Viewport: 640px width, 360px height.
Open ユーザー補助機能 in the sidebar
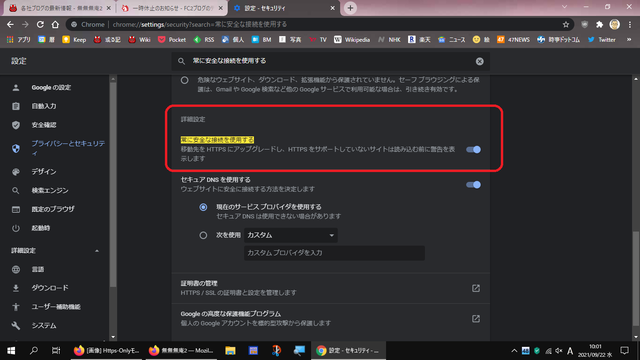(x=55, y=307)
